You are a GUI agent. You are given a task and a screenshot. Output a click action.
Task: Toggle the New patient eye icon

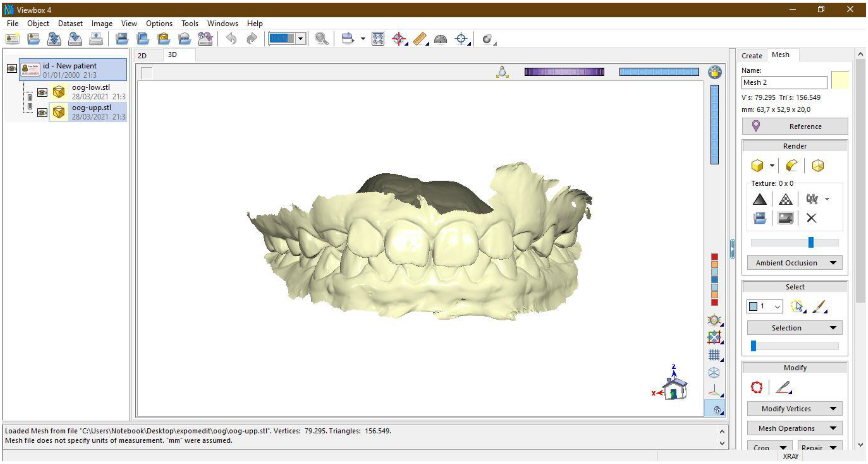point(12,69)
